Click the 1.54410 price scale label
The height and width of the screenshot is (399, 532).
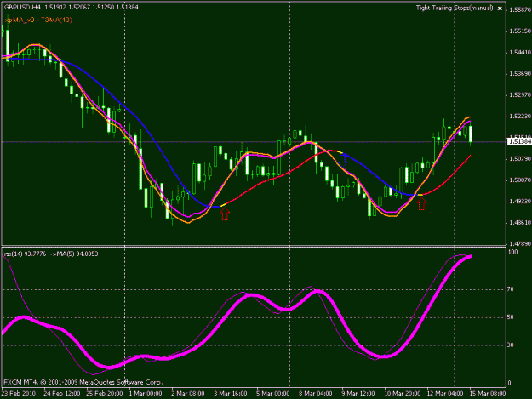(x=520, y=53)
